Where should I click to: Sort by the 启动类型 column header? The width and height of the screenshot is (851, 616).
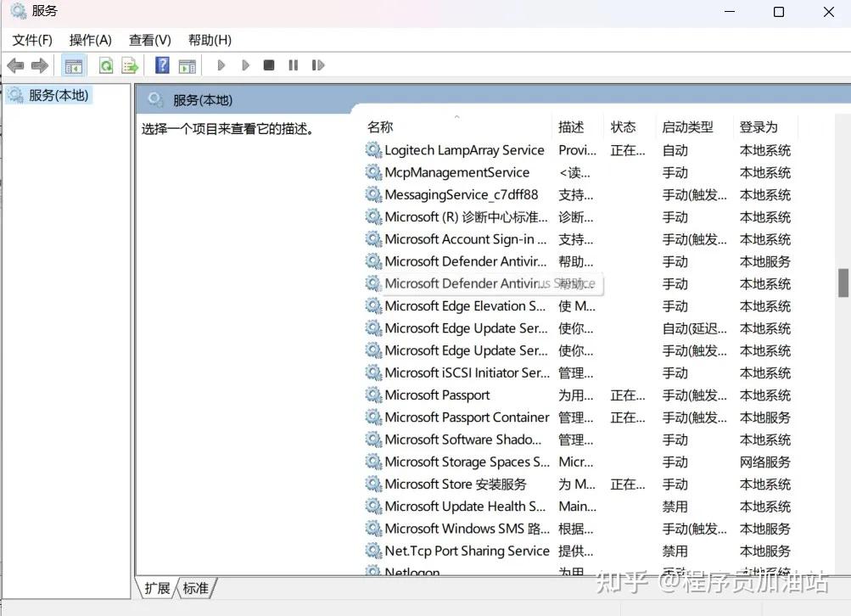694,127
